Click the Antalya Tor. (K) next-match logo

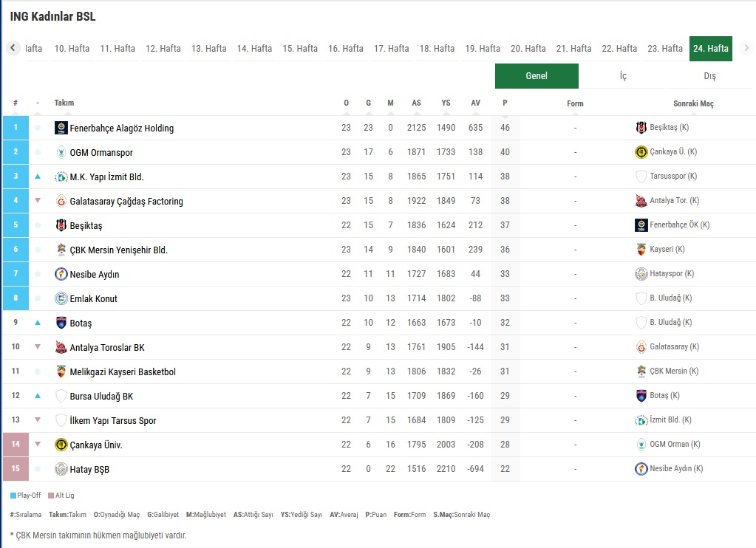click(x=641, y=200)
